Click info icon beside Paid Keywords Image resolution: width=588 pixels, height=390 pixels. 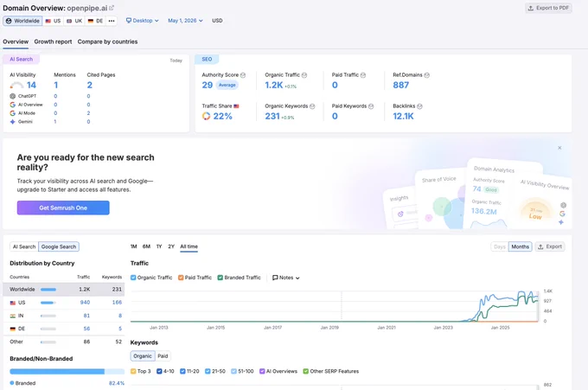click(371, 106)
